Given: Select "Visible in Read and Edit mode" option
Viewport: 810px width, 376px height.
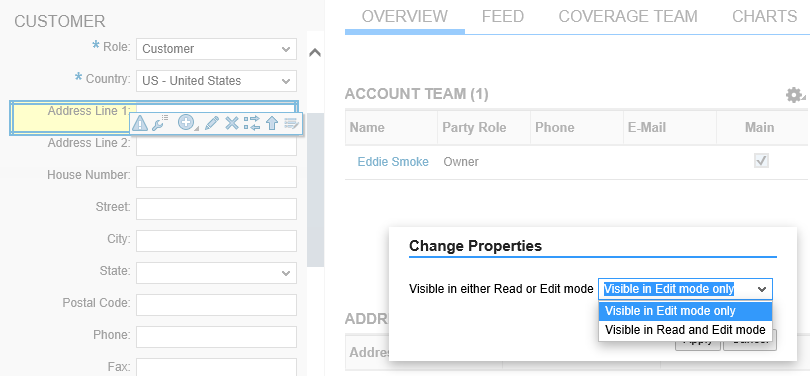Looking at the screenshot, I should [x=685, y=330].
